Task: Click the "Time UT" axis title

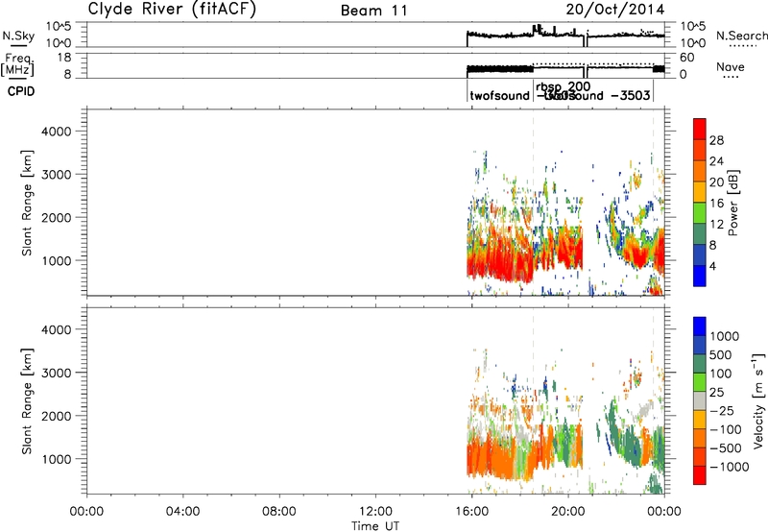Action: coord(375,526)
